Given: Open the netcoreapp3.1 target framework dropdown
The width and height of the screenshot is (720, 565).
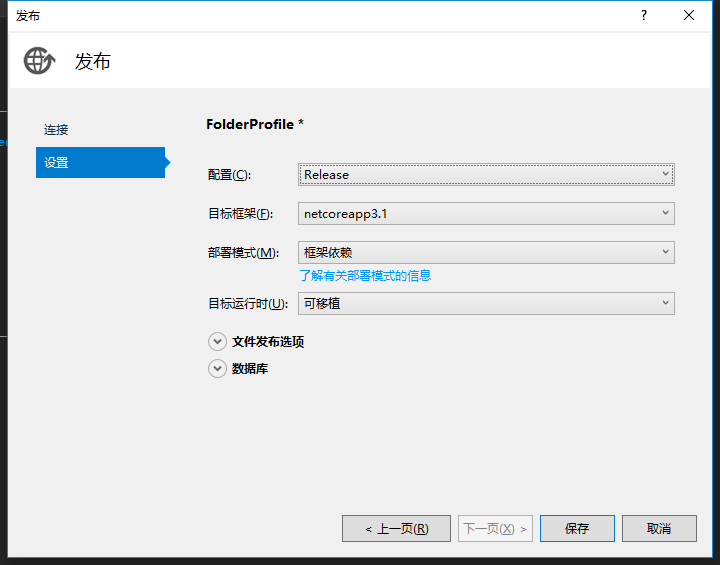Looking at the screenshot, I should pos(486,213).
